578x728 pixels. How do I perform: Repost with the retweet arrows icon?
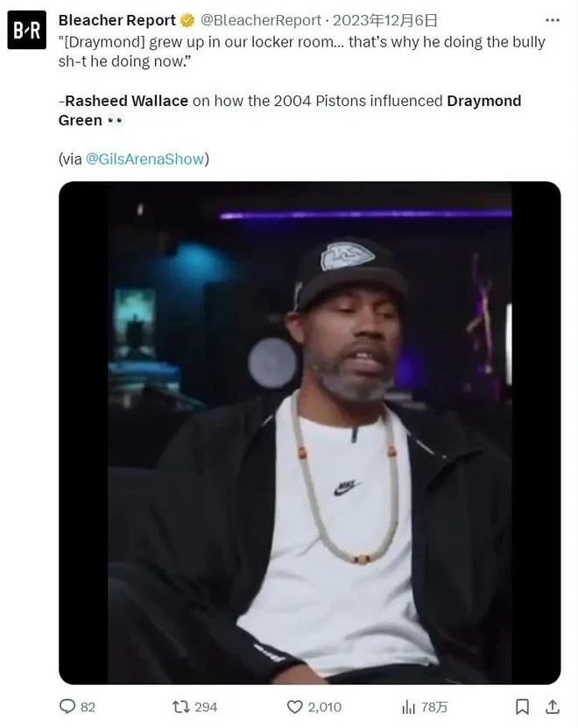180,707
